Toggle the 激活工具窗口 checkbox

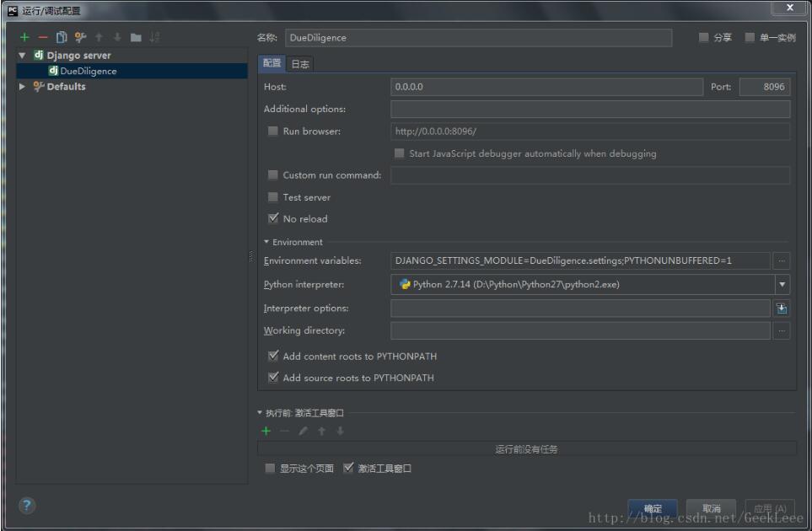point(348,468)
